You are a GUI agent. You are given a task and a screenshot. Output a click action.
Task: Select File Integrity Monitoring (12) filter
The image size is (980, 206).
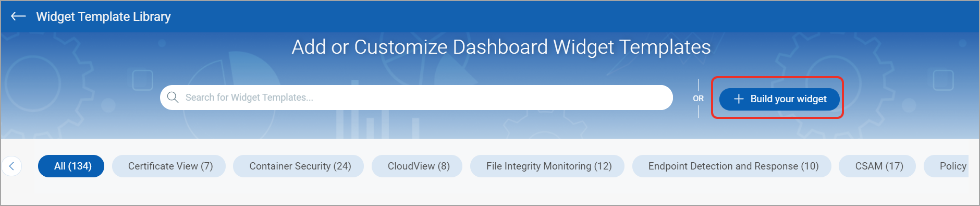click(x=547, y=166)
